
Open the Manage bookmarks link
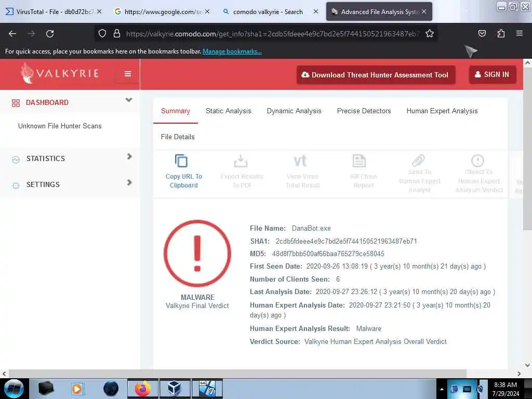(x=232, y=51)
